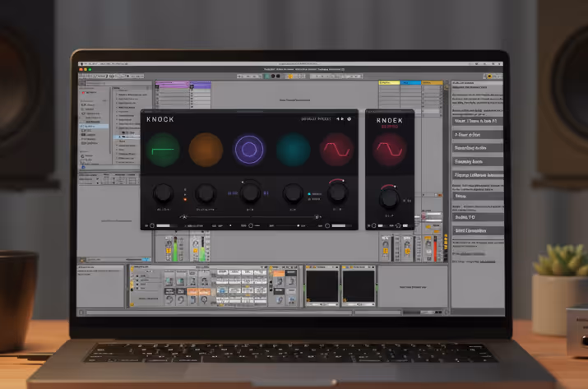
Task: Click the left handle of KNOCK's long horizontal slider
Action: pyautogui.click(x=183, y=217)
